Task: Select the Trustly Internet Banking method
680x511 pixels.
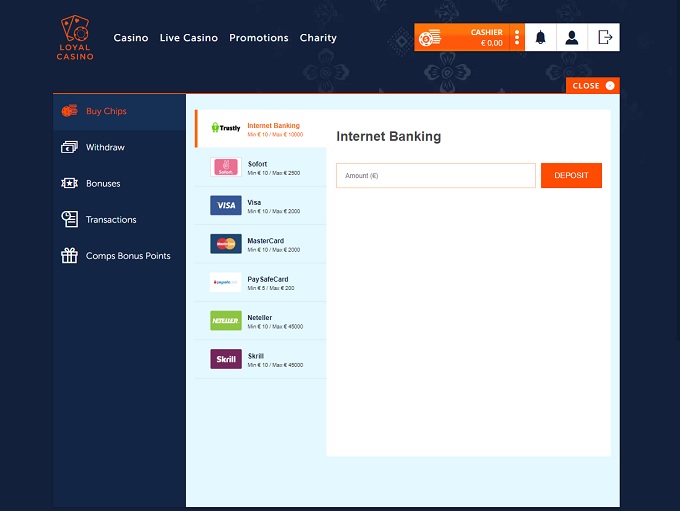Action: click(260, 129)
